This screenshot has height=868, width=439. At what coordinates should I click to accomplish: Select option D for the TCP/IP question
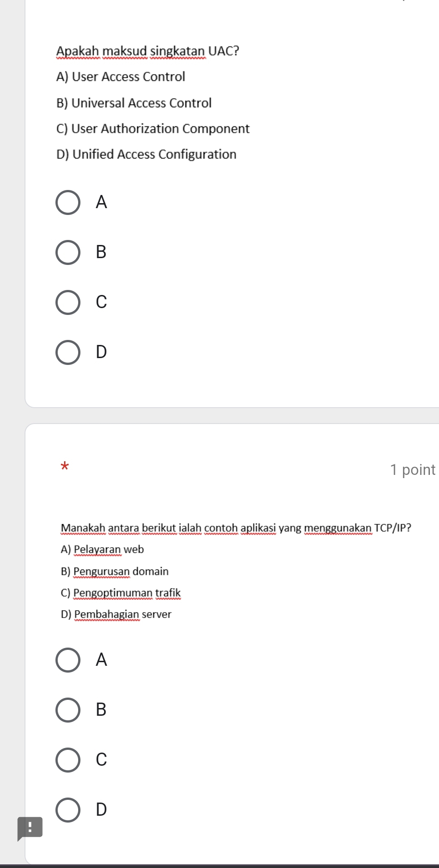click(68, 810)
